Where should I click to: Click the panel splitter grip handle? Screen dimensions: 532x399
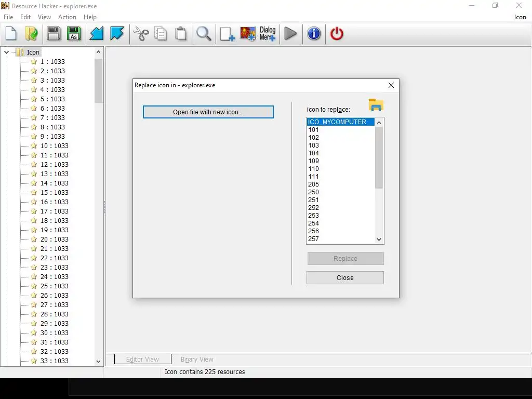point(104,207)
